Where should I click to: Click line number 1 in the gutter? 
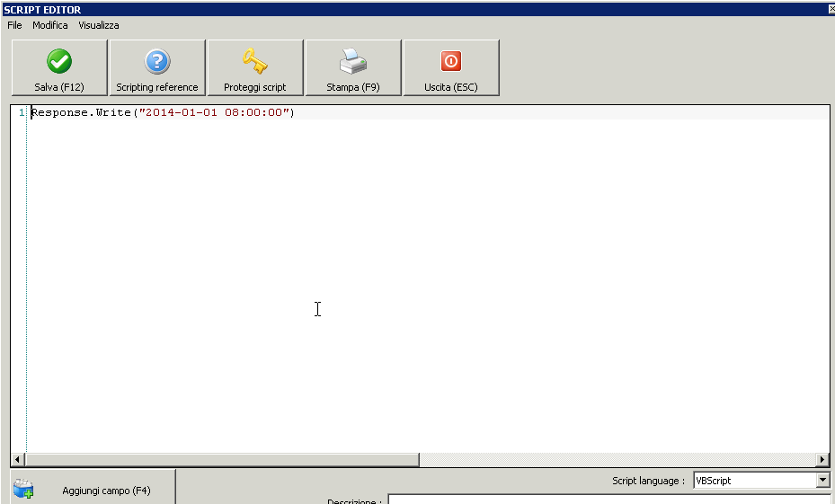point(22,112)
